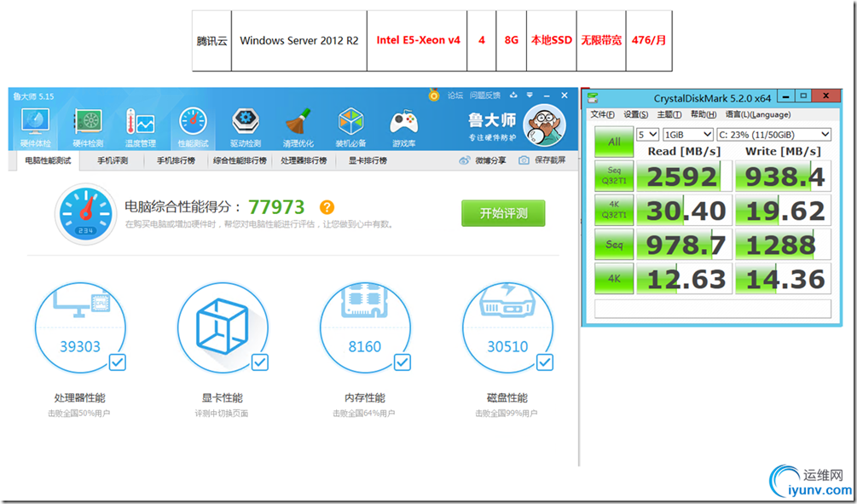Click CrystalDiskMark title bar app icon
Image resolution: width=857 pixels, height=504 pixels.
click(x=593, y=98)
